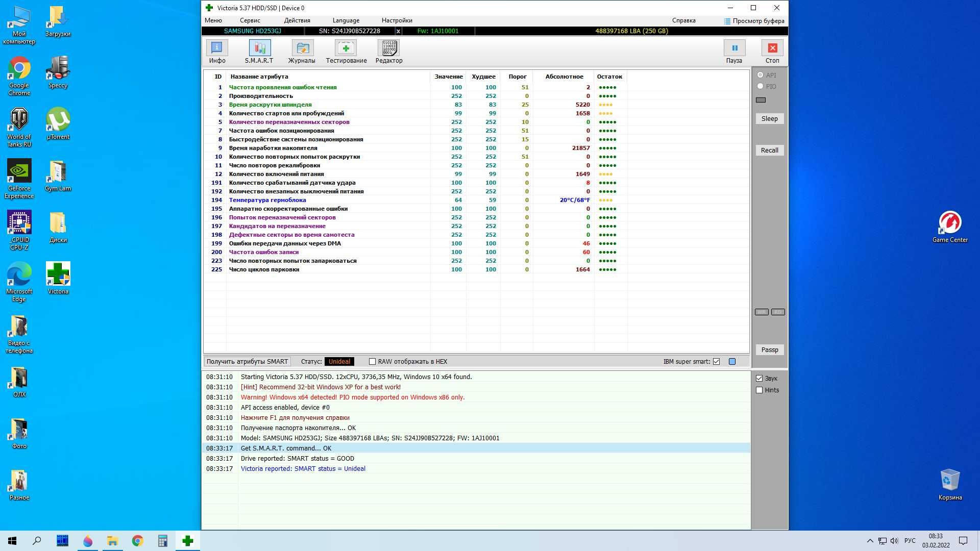
Task: Open Game Center desktop shortcut
Action: coord(950,227)
